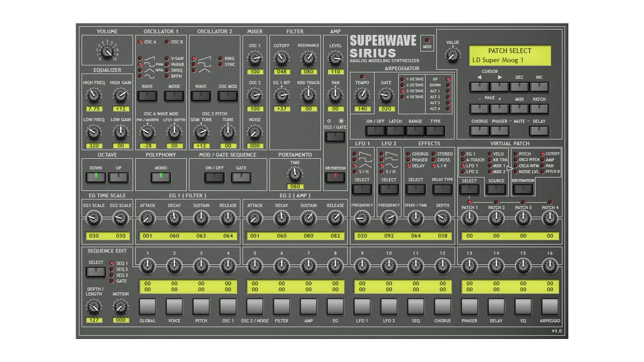Click the RING indicator in Oscillator 2
Image resolution: width=644 pixels, height=362 pixels.
[220, 57]
